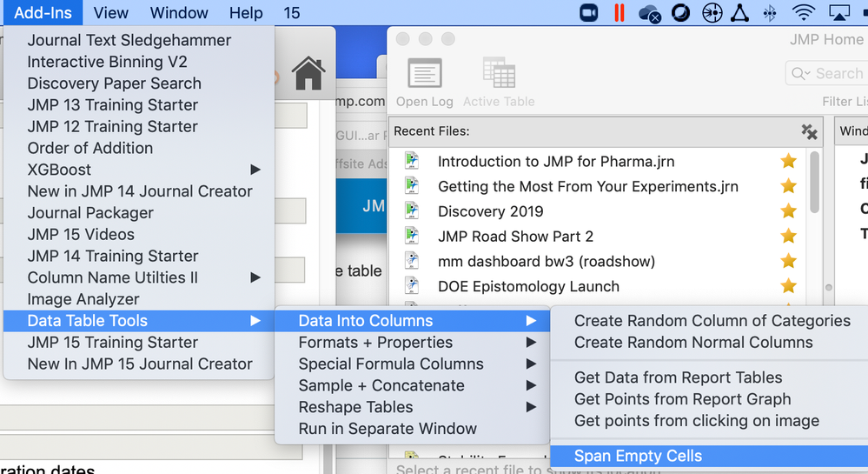Choose Journal Text Sledgehammer add-in
Screen dimensions: 868x474
pyautogui.click(x=139, y=41)
